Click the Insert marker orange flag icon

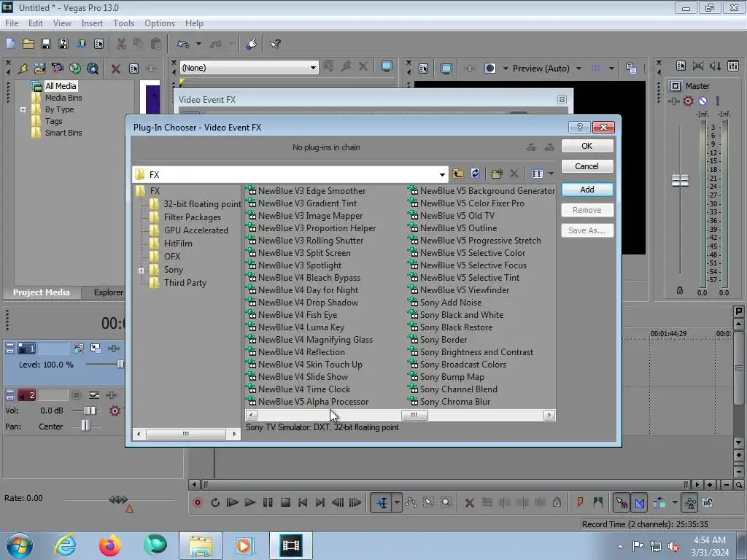tap(580, 502)
